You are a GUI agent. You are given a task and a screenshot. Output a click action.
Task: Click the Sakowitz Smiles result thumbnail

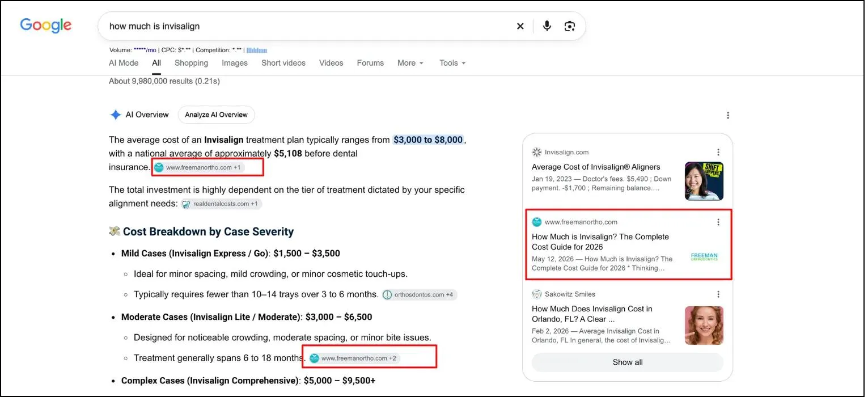tap(704, 326)
